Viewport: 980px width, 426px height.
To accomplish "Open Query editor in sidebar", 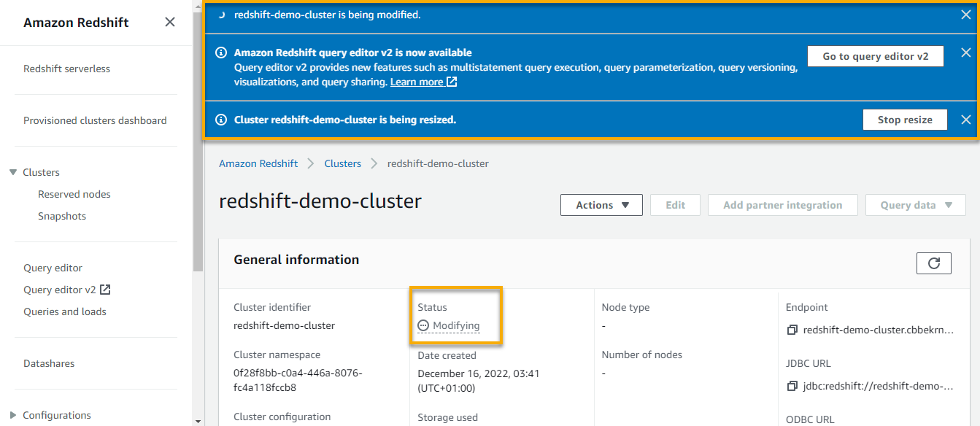I will pyautogui.click(x=53, y=268).
